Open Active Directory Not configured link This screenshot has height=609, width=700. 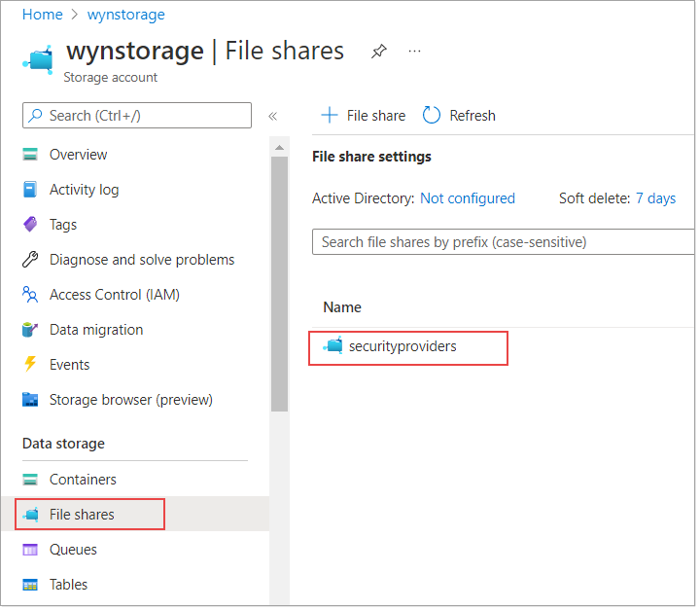pos(468,197)
